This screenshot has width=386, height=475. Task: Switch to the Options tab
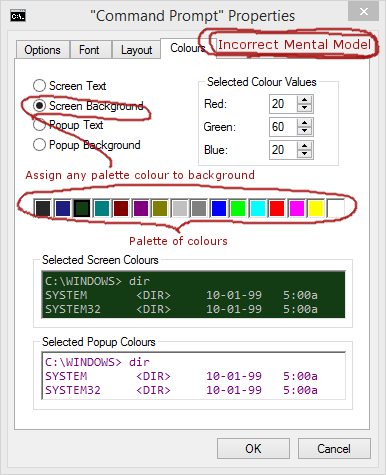43,50
